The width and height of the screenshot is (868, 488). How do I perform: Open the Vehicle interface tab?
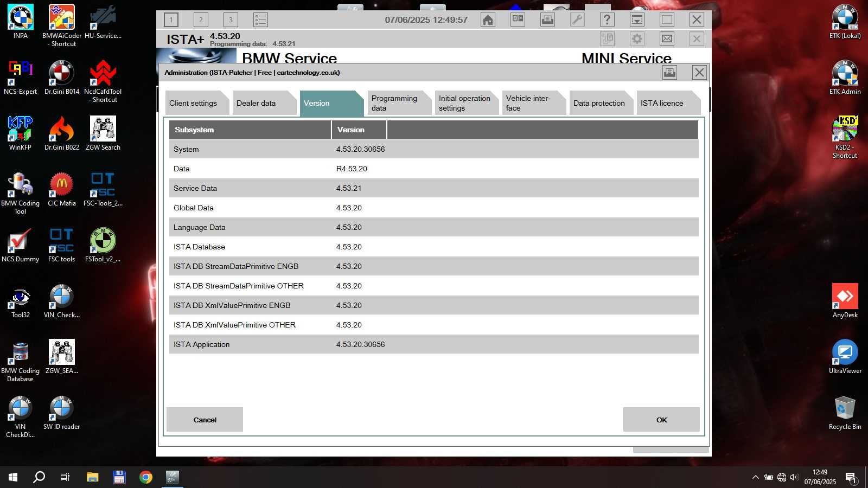(534, 103)
